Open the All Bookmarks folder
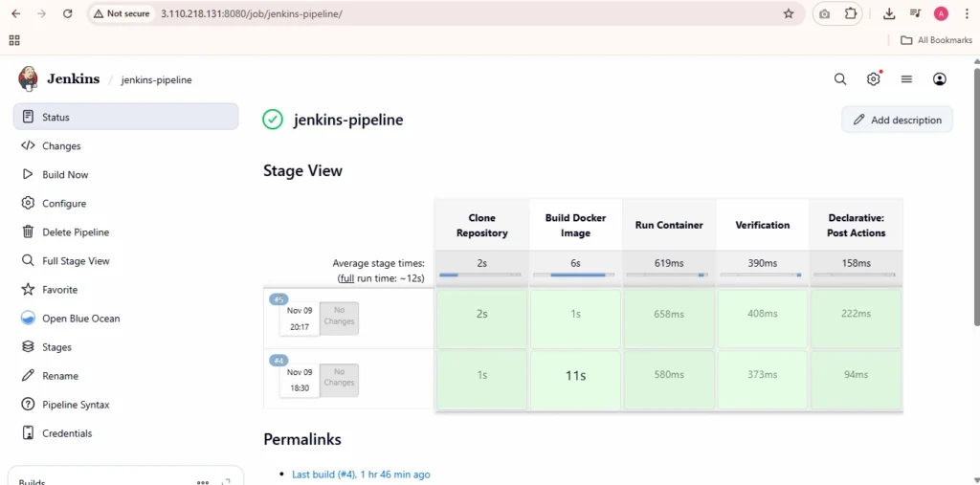 935,40
